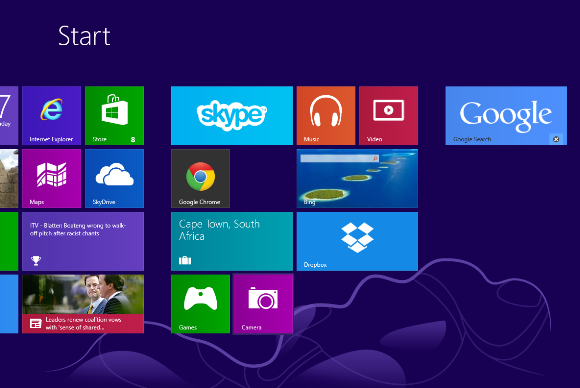Click the news icon on the red headline bar
The height and width of the screenshot is (388, 580).
[36, 324]
